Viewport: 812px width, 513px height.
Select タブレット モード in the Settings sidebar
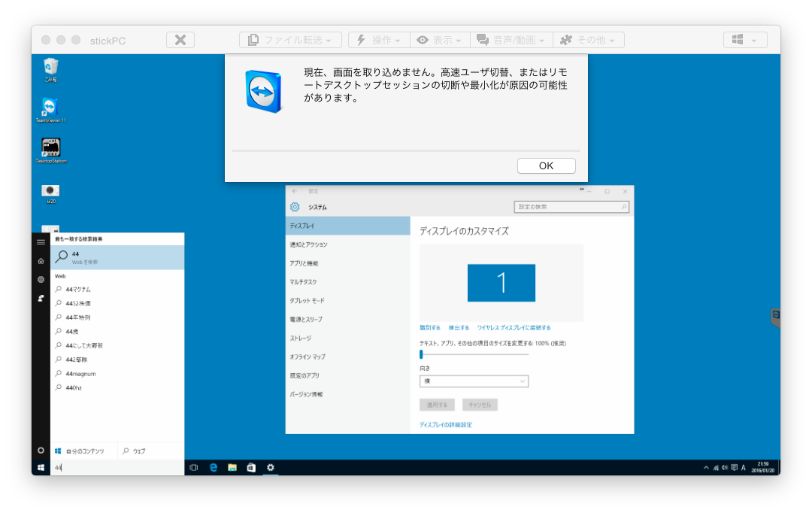347,301
